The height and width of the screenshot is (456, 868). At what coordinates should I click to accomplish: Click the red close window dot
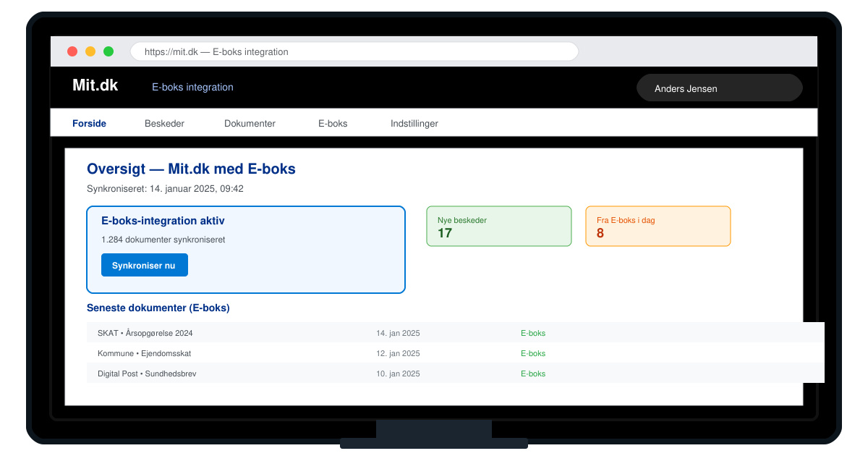point(72,51)
